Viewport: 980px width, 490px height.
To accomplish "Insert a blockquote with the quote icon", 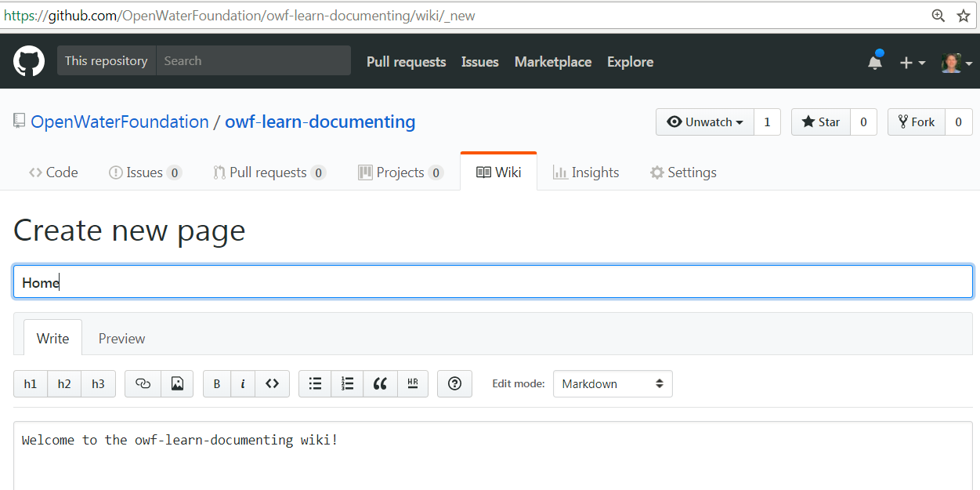I will (380, 383).
